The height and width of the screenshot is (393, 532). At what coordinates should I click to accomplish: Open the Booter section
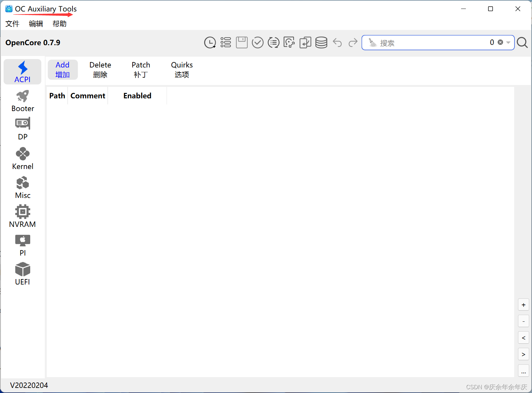tap(23, 101)
